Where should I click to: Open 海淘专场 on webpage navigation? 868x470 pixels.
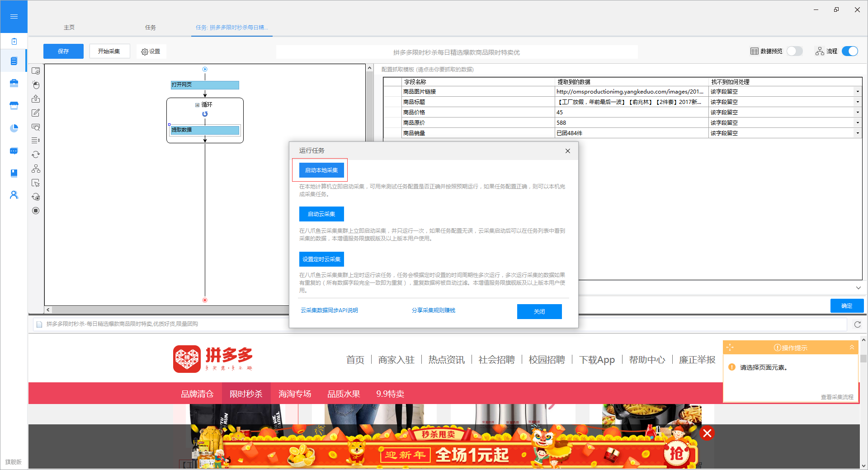coord(295,394)
